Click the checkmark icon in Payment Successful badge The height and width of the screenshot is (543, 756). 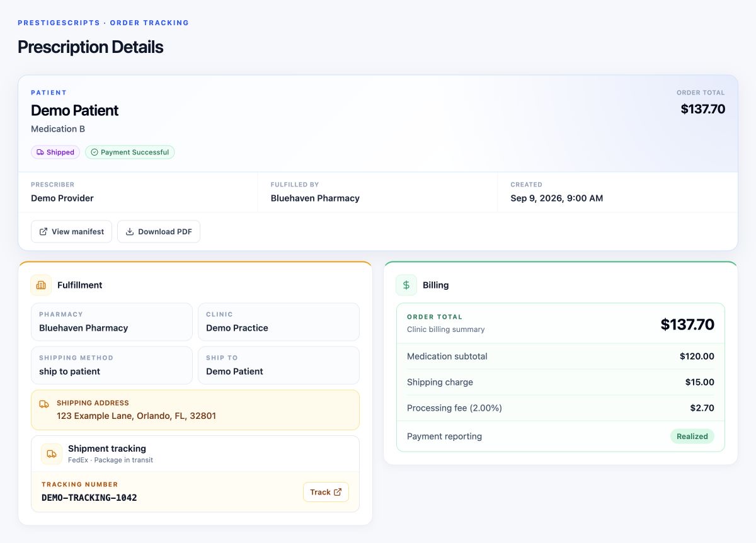pos(94,152)
